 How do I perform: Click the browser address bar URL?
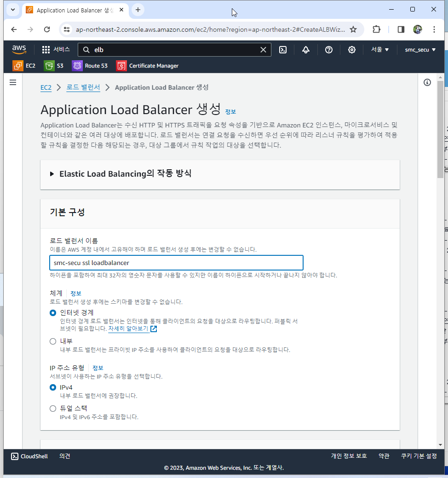(210, 29)
